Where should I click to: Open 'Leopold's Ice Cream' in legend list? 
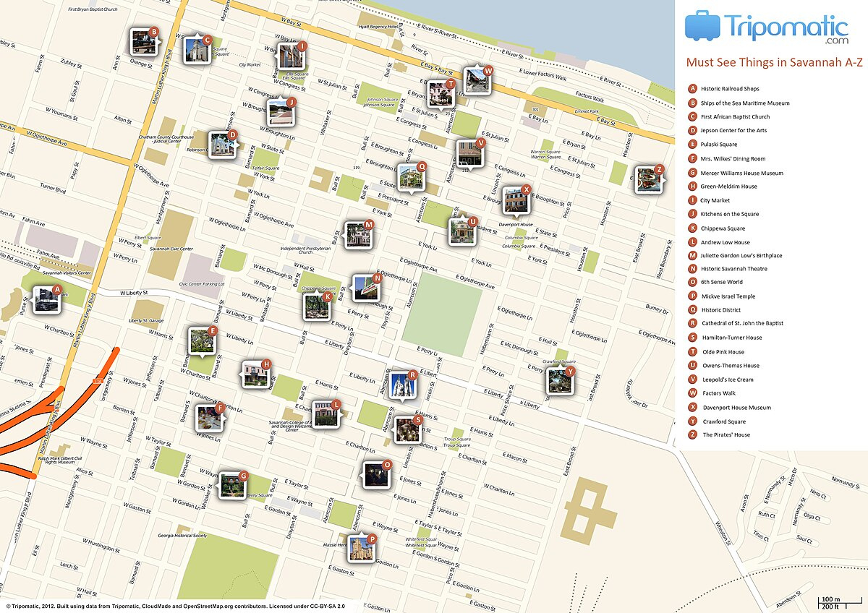[x=727, y=380]
